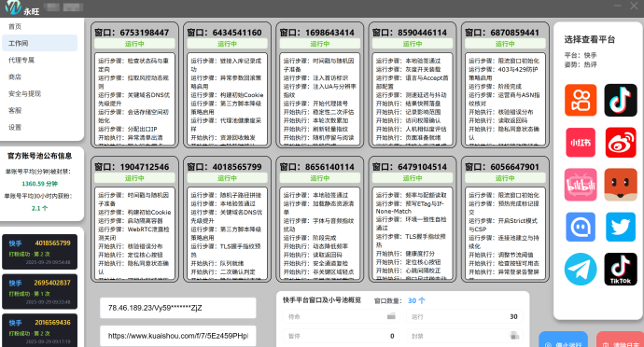Open the 安全与提现 sidebar page
The height and width of the screenshot is (347, 644).
coord(39,93)
